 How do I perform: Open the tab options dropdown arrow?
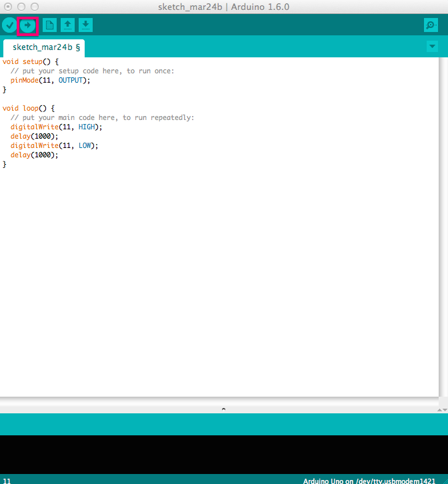coord(432,47)
